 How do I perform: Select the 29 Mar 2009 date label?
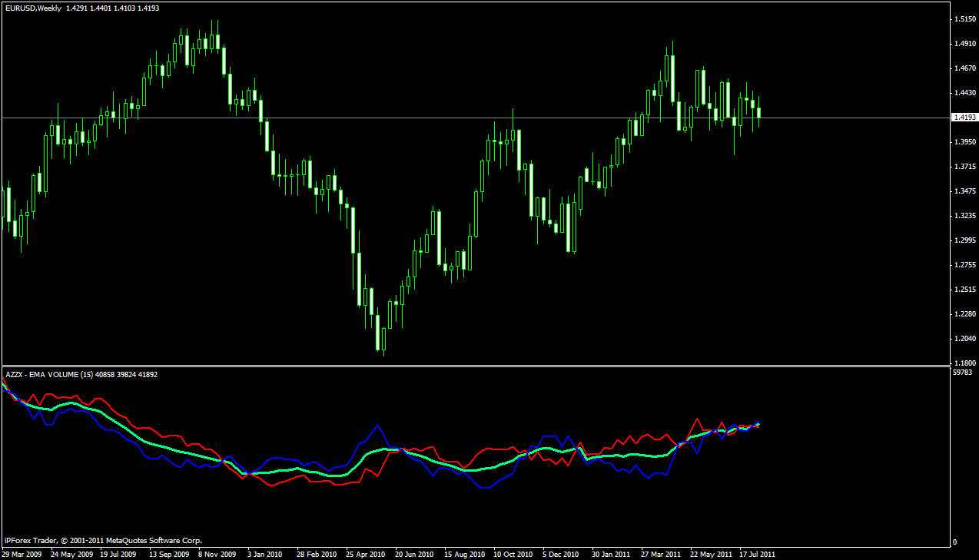click(21, 554)
